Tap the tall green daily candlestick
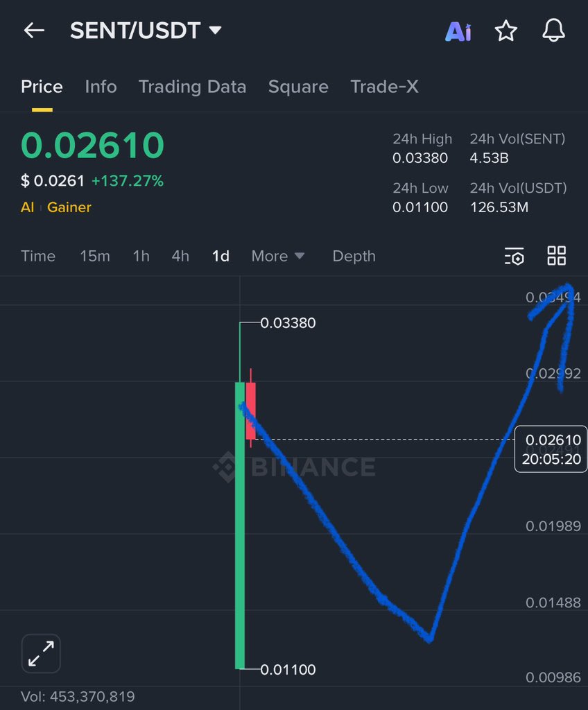This screenshot has width=588, height=710. point(240,526)
